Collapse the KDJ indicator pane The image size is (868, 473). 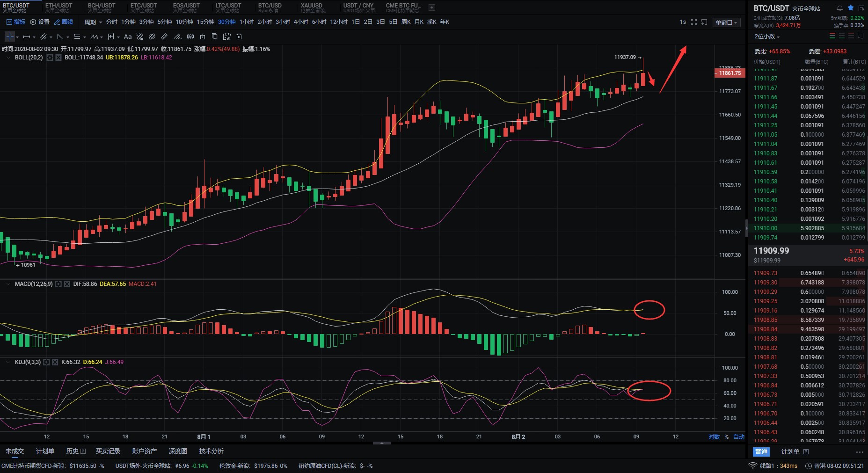[8, 362]
